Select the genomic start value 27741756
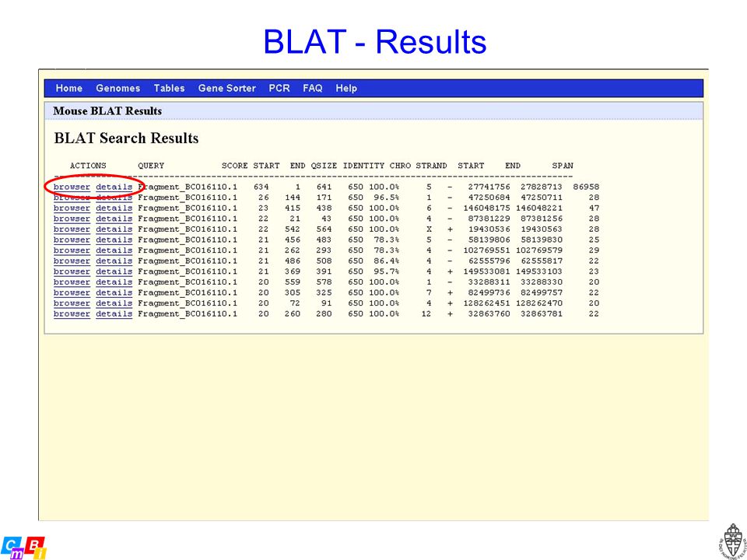 [x=489, y=187]
